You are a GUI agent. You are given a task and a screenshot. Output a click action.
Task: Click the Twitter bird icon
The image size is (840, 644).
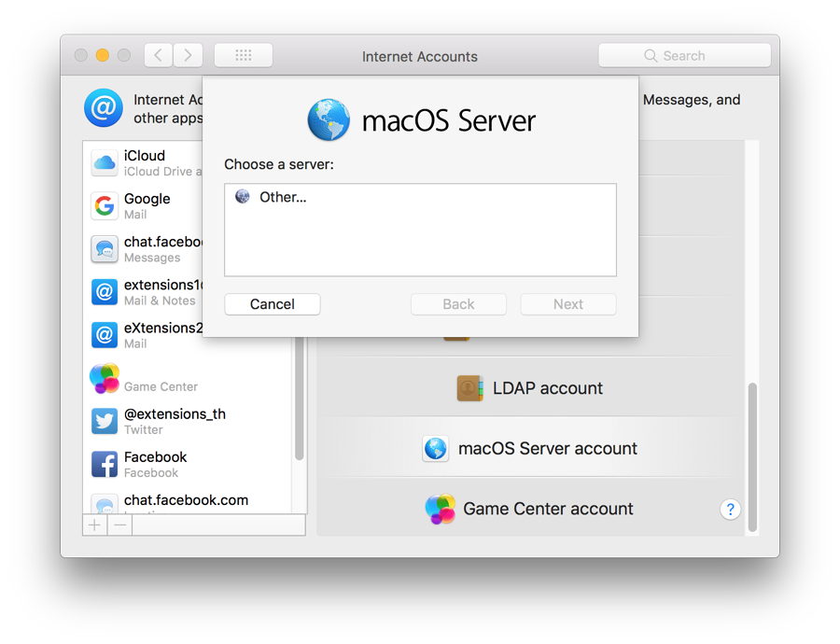pos(104,421)
